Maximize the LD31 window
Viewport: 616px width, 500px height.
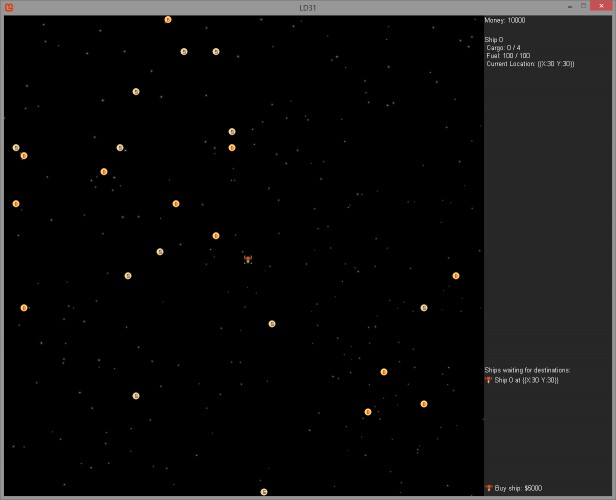(583, 6)
